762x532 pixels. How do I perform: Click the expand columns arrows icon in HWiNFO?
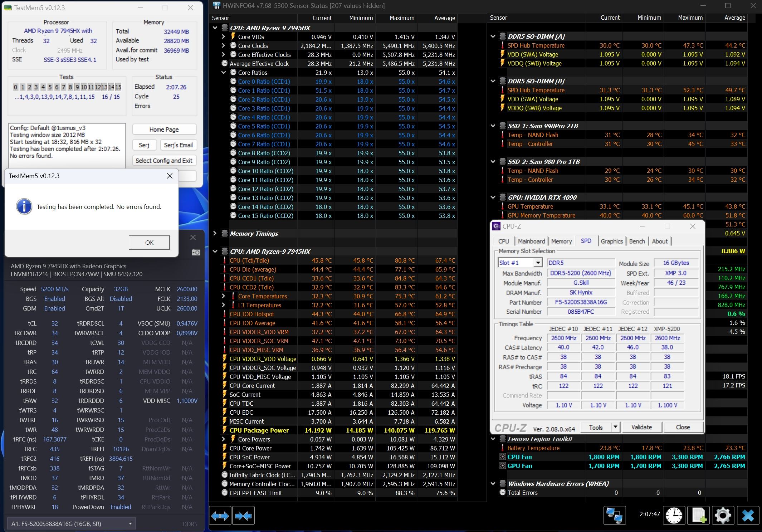(220, 516)
